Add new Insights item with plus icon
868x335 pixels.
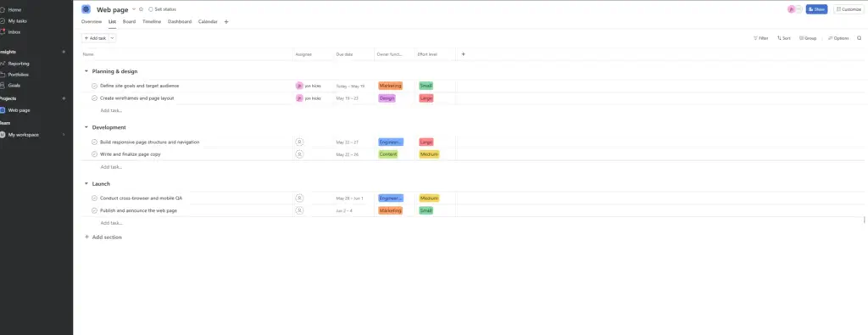point(64,52)
